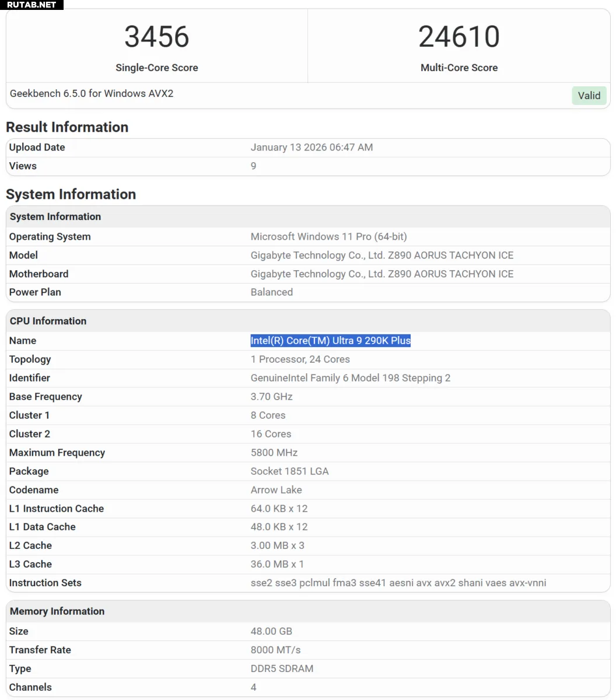Click the Geekbench 6.5.0 for Windows AVX2 text

point(92,93)
